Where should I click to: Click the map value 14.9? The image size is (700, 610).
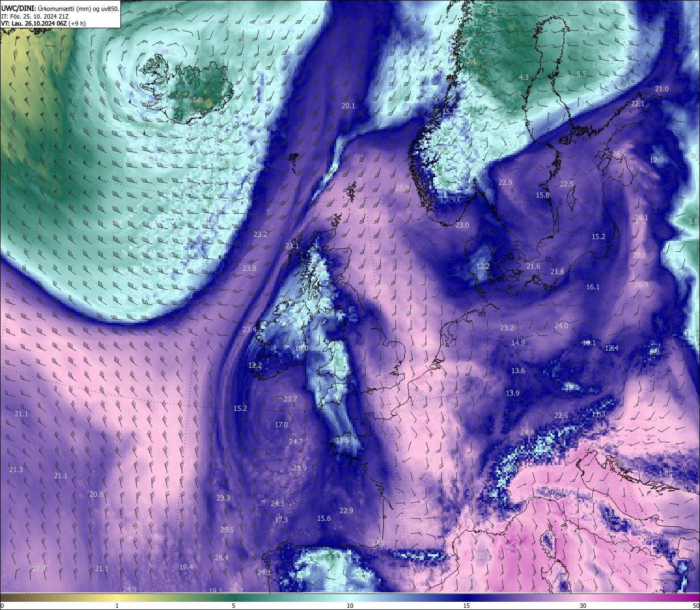(518, 342)
